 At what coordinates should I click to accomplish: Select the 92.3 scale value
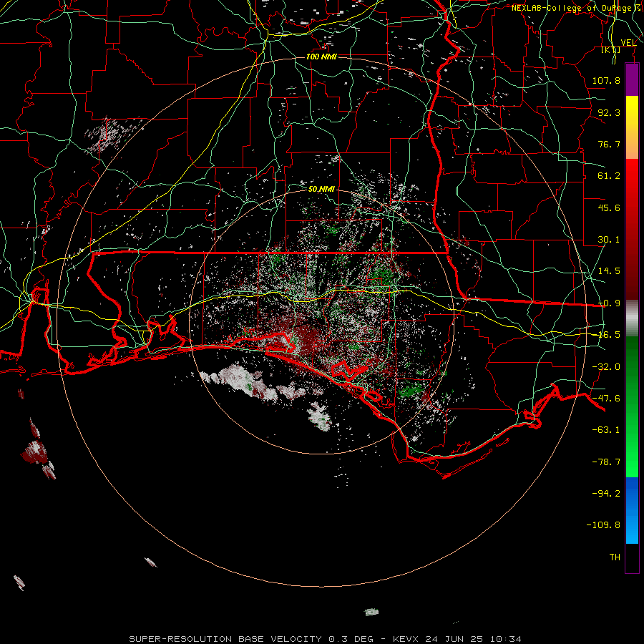[609, 112]
